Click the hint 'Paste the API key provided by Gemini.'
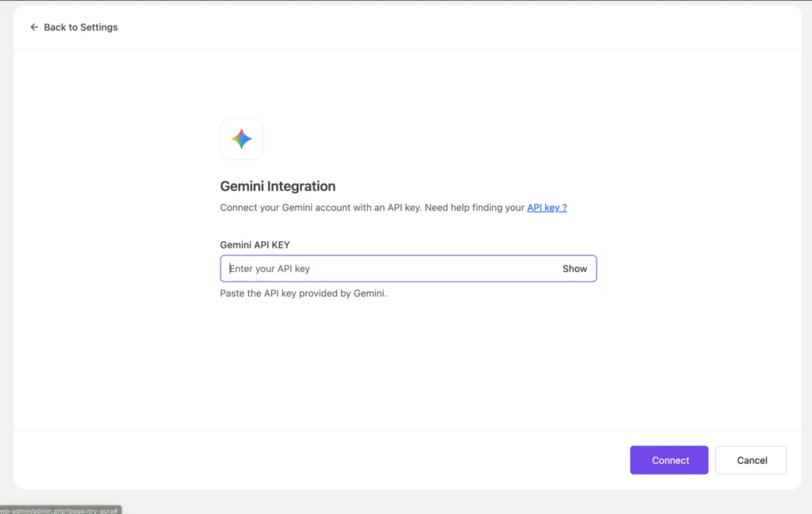This screenshot has height=514, width=812. coord(304,293)
